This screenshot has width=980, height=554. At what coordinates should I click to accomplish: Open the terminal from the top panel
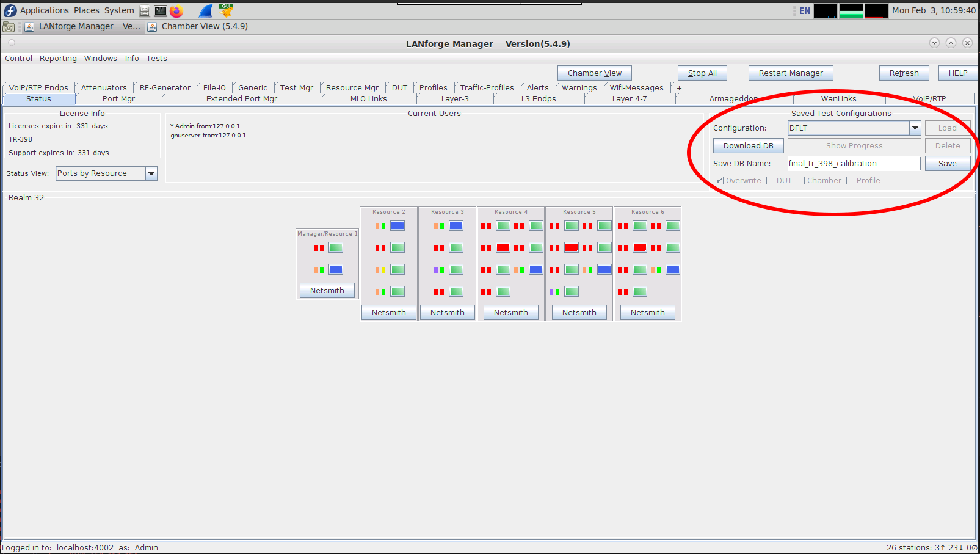[x=161, y=11]
